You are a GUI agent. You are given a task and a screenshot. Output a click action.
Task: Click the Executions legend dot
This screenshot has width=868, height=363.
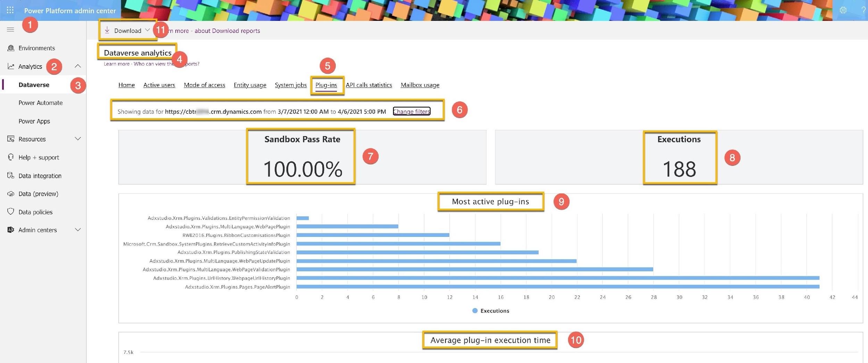point(475,311)
